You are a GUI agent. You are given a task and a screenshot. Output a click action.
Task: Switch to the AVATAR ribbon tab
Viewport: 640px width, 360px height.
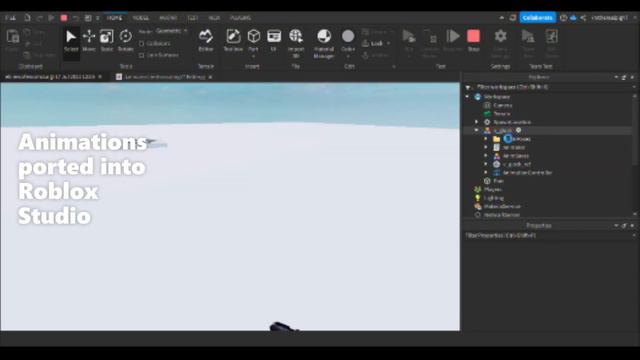[168, 18]
